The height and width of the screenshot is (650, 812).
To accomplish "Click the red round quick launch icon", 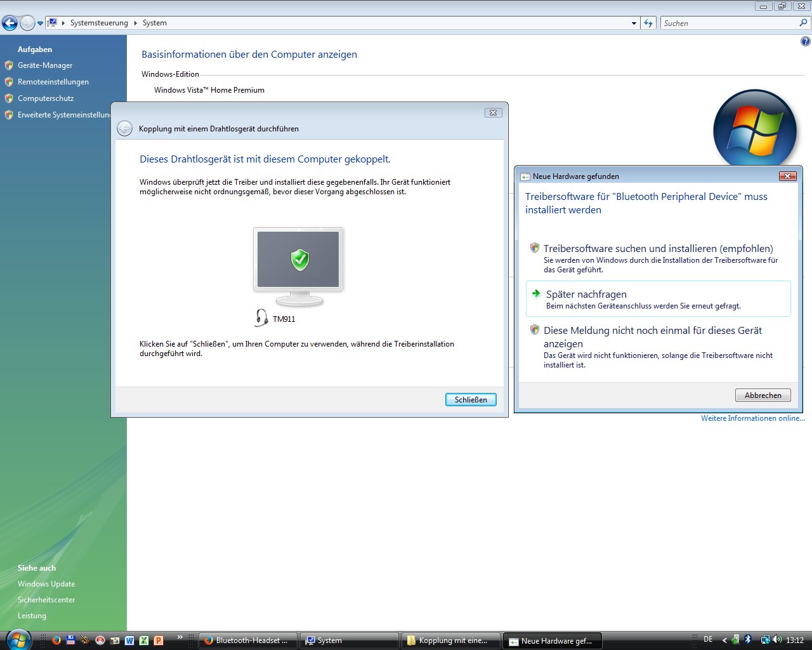I will pos(100,640).
